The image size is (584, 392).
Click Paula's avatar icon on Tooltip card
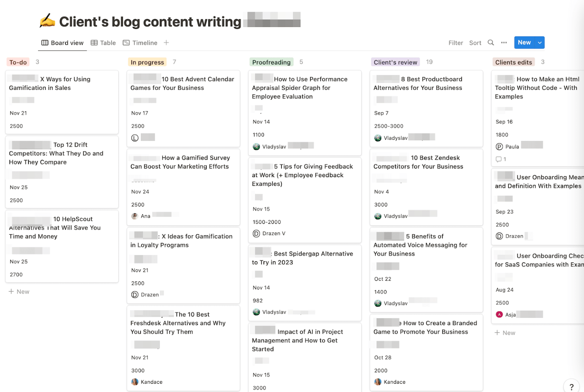point(499,146)
